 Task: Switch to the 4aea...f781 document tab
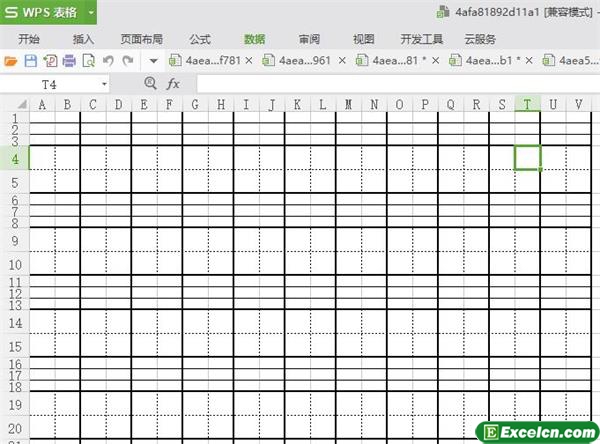205,60
